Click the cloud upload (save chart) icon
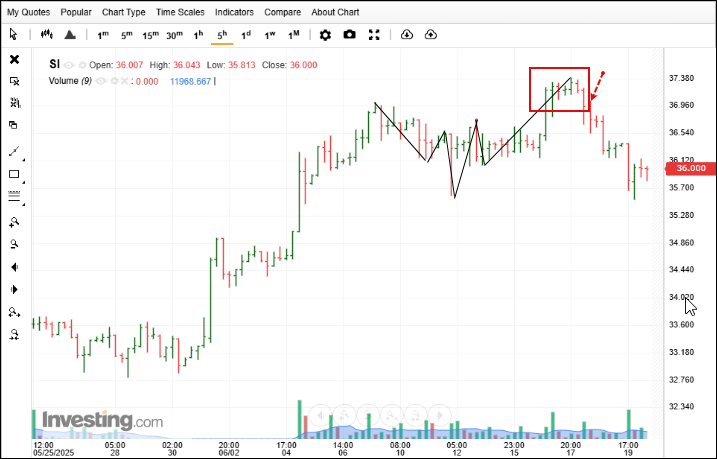This screenshot has height=459, width=717. [x=431, y=35]
